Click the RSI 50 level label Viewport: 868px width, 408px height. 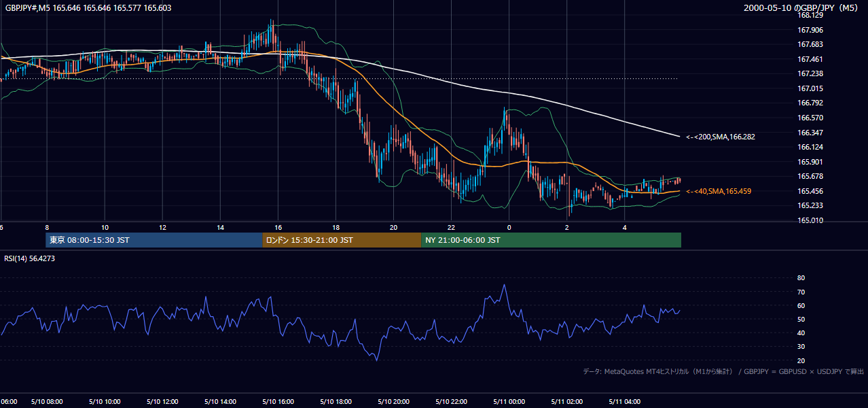[801, 319]
